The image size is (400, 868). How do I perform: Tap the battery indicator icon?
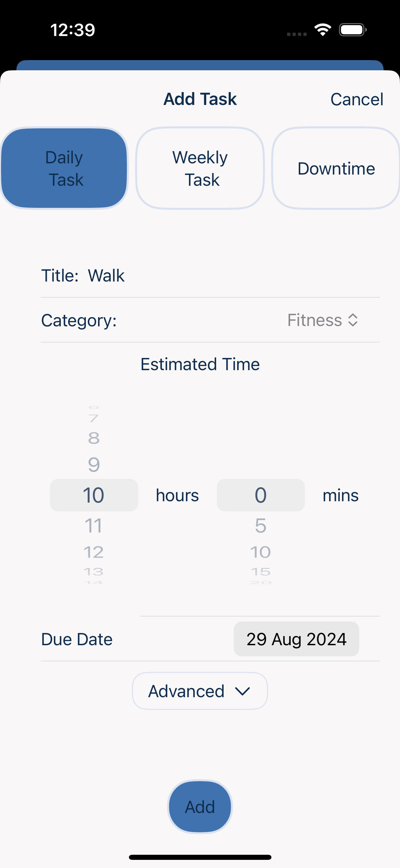click(x=353, y=30)
